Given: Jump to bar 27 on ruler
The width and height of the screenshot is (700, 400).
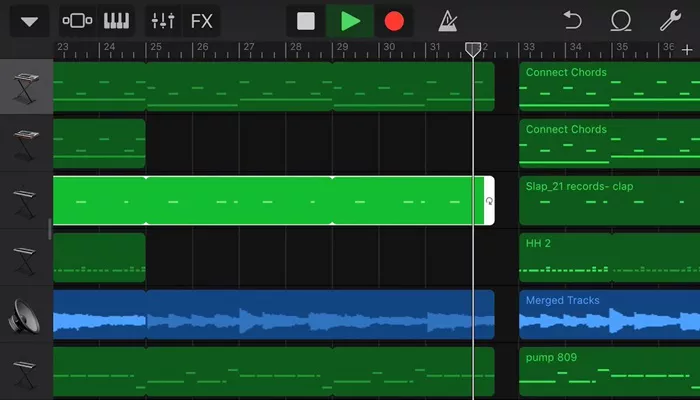Looking at the screenshot, I should pos(249,47).
